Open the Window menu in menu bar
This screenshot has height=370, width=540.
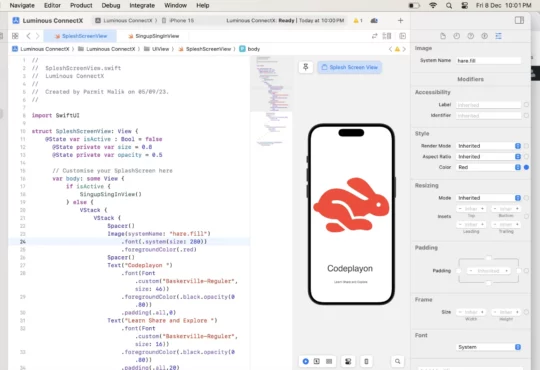[x=175, y=6]
